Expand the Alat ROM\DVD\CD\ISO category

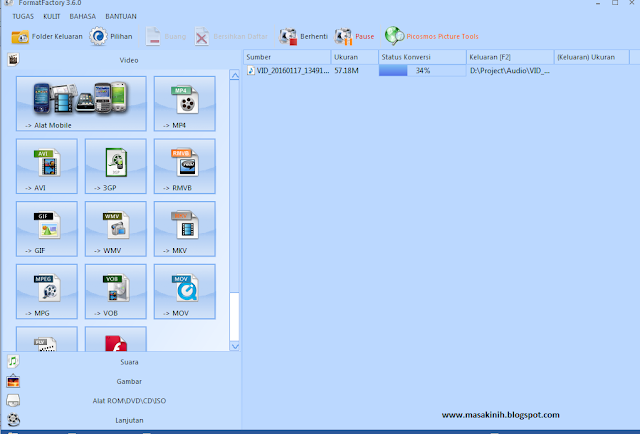(122, 401)
